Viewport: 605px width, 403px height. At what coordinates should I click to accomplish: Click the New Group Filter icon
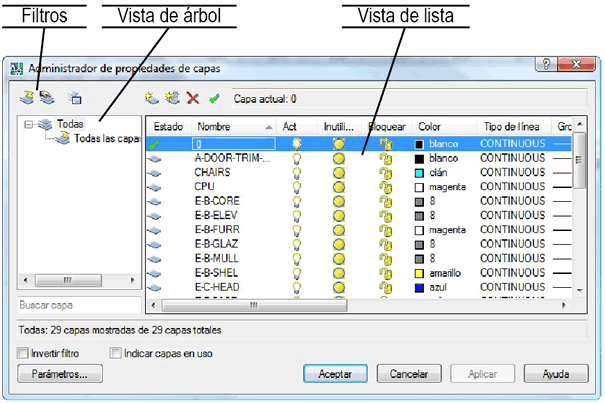click(x=47, y=98)
